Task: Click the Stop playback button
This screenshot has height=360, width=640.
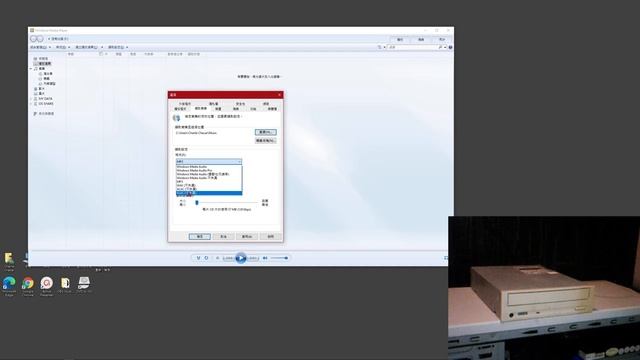Action: coord(218,258)
